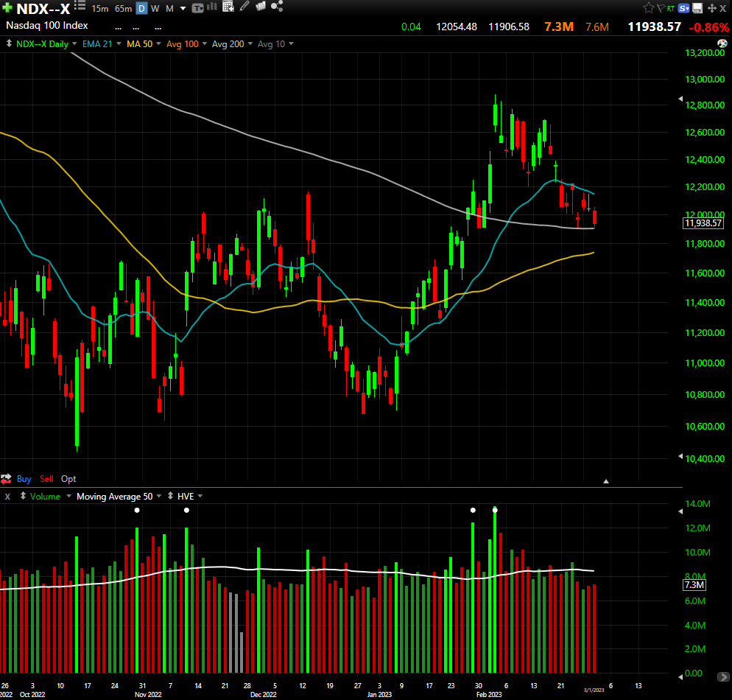Viewport: 732px width, 700px height.
Task: Click the Feb 2023 date axis label
Action: point(489,694)
